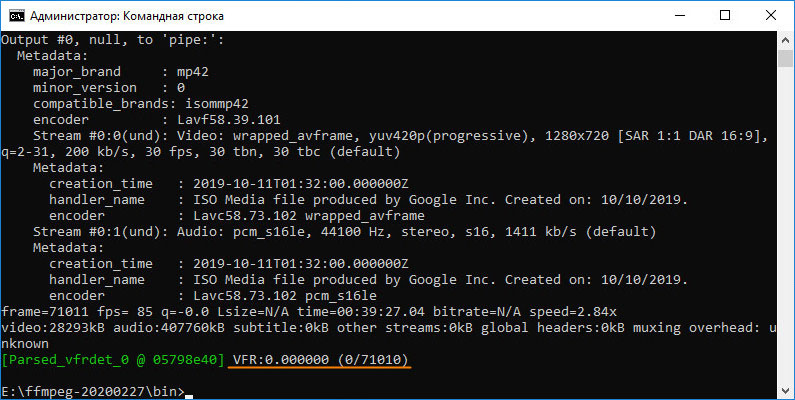Click the Stream #0:0 Video line
This screenshot has width=795, height=400.
click(x=385, y=143)
